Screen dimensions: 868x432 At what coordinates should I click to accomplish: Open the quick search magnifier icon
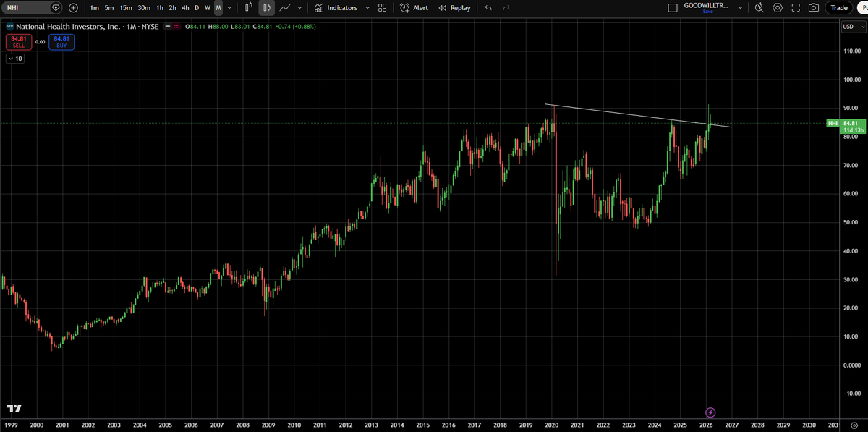(759, 7)
